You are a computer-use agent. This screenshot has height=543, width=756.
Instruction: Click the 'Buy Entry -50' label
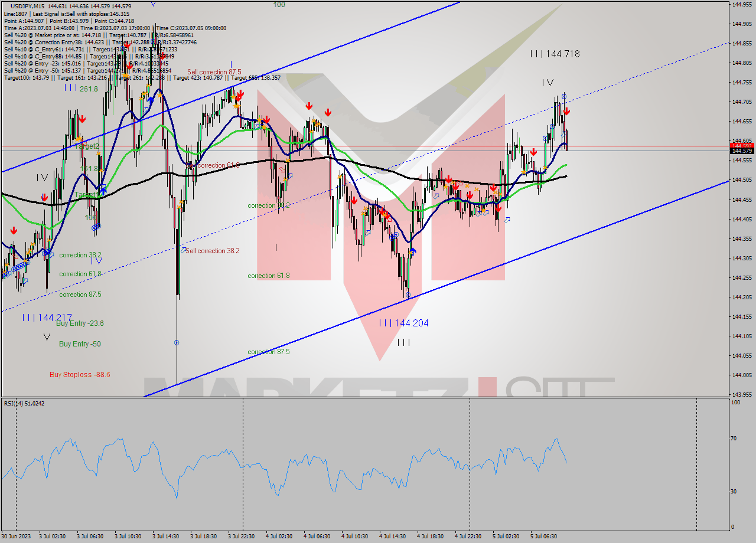pos(80,344)
